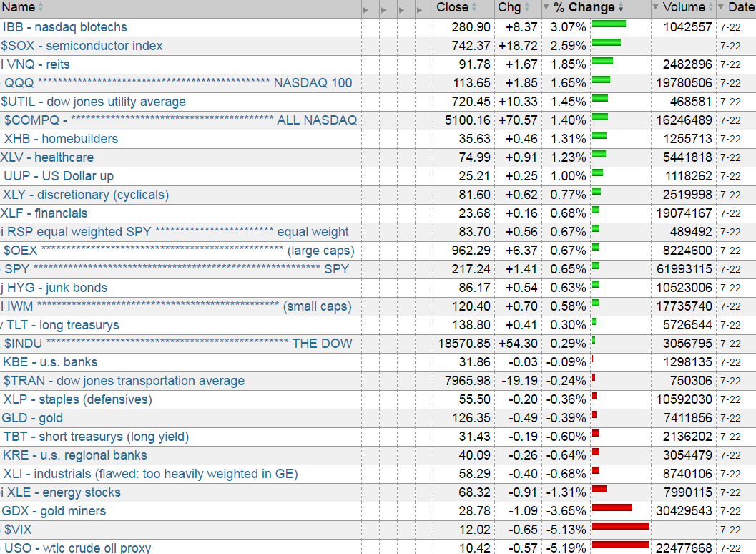The image size is (756, 554).
Task: Open the GDX - gold miners link
Action: 54,512
